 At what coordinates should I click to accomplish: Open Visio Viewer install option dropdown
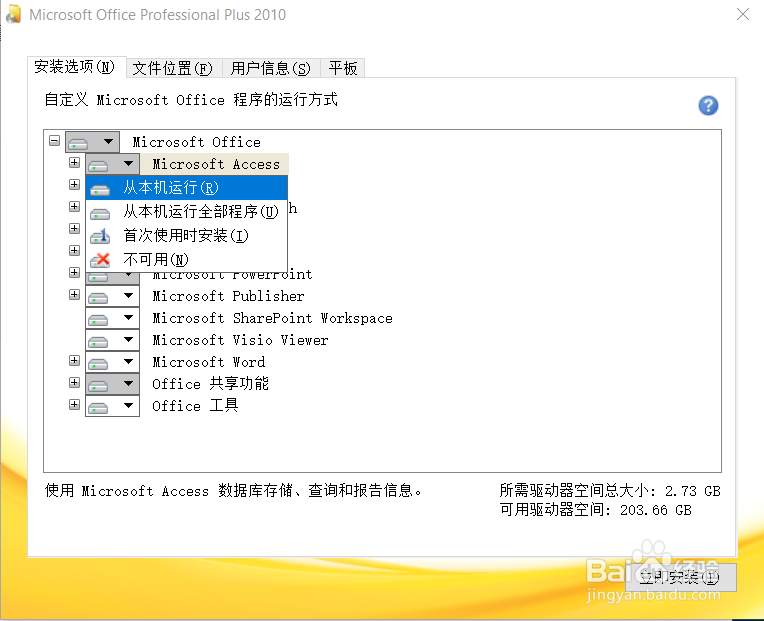tap(113, 340)
